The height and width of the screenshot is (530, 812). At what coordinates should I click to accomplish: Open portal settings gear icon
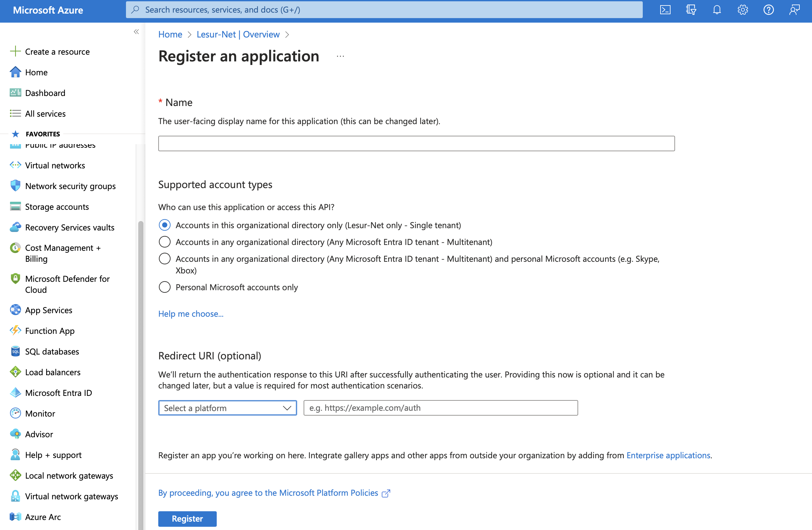click(743, 10)
